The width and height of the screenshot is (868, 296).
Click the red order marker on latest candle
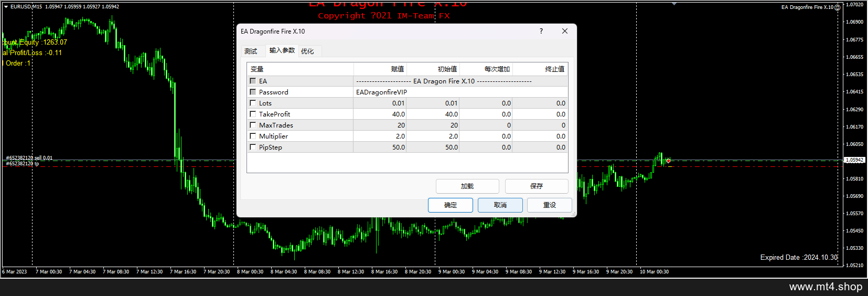click(668, 161)
